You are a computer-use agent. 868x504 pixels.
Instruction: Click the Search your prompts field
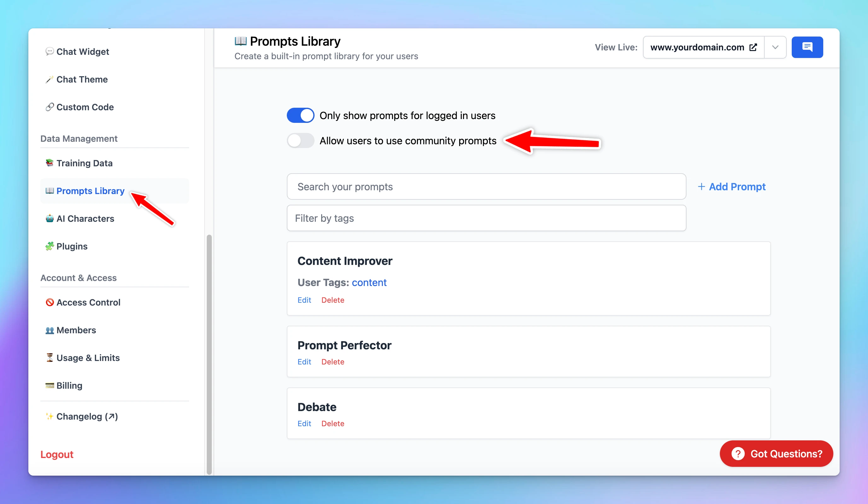(486, 186)
